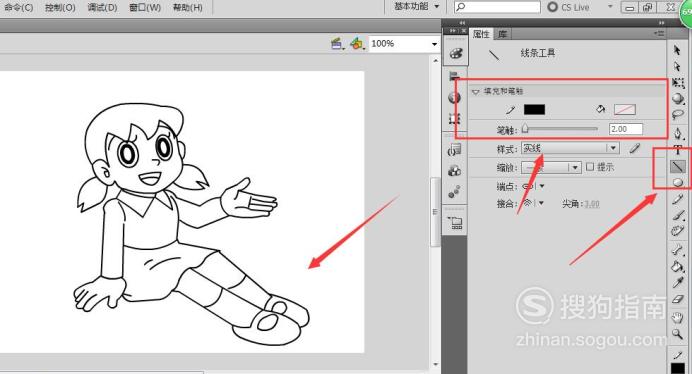
Task: Open the 命令(C) menu
Action: point(19,8)
